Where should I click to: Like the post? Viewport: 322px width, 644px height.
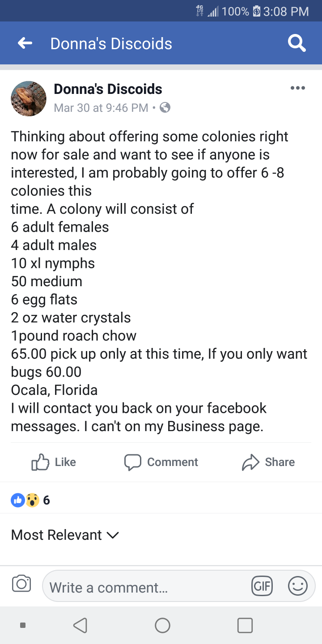click(x=54, y=462)
